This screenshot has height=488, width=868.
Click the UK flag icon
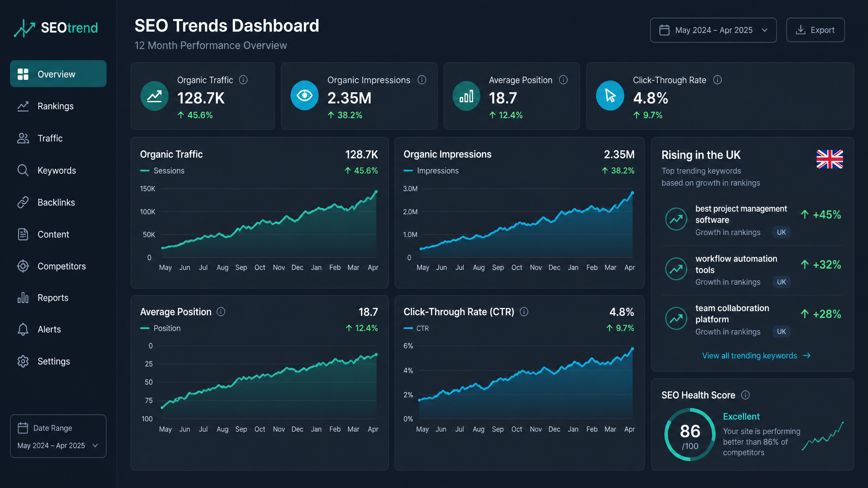tap(829, 159)
